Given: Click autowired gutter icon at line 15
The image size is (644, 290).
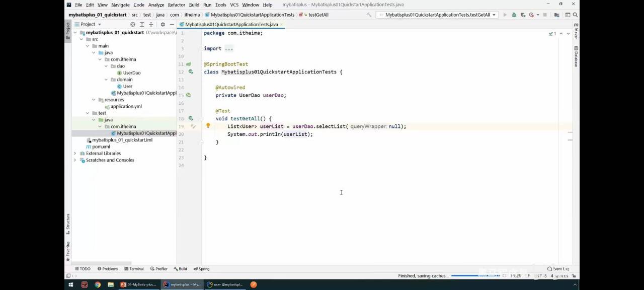Looking at the screenshot, I should pyautogui.click(x=188, y=95).
